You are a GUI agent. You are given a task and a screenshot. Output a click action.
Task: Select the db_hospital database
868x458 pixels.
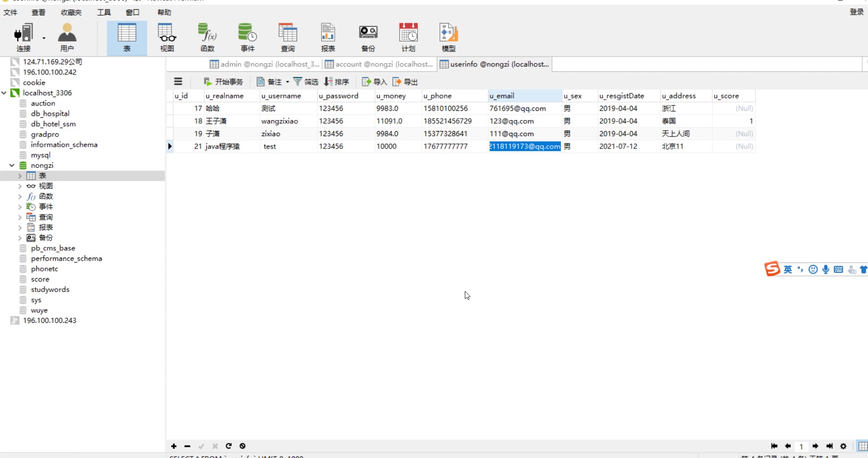[50, 114]
